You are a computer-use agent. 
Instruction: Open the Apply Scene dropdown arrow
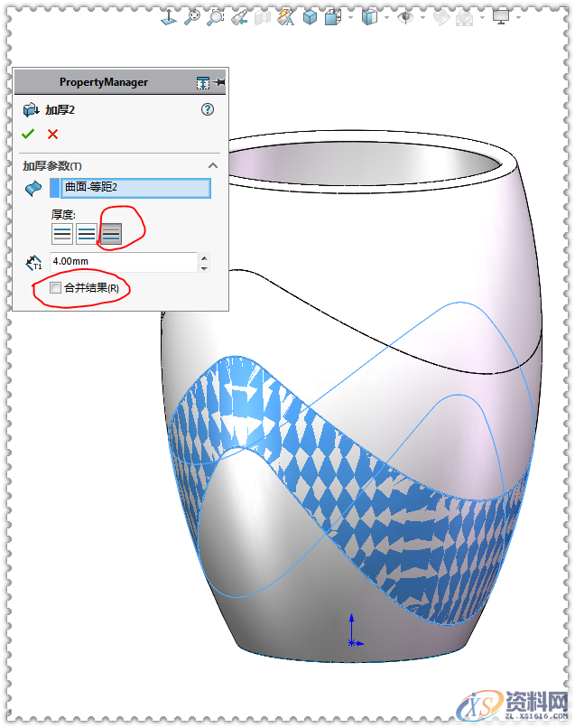pos(483,18)
